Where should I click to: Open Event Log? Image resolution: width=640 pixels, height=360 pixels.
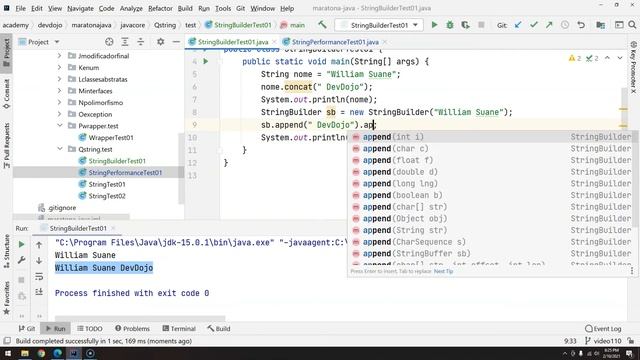click(603, 329)
